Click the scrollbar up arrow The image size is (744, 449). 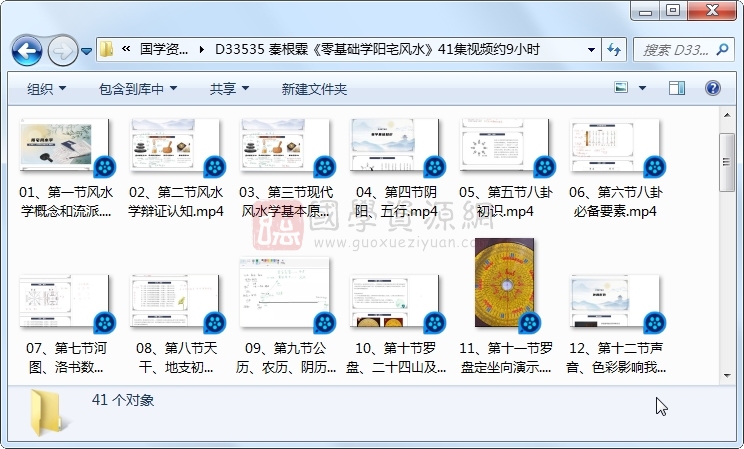pyautogui.click(x=727, y=115)
